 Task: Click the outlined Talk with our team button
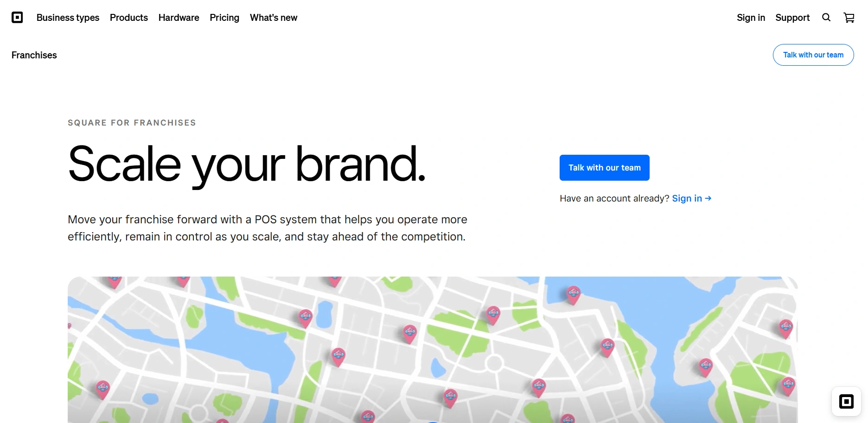click(813, 55)
